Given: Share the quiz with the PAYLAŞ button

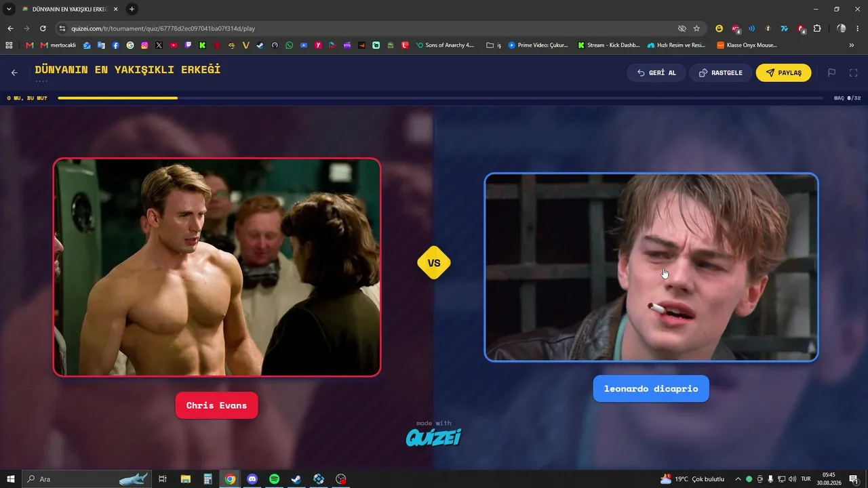Looking at the screenshot, I should pyautogui.click(x=783, y=73).
